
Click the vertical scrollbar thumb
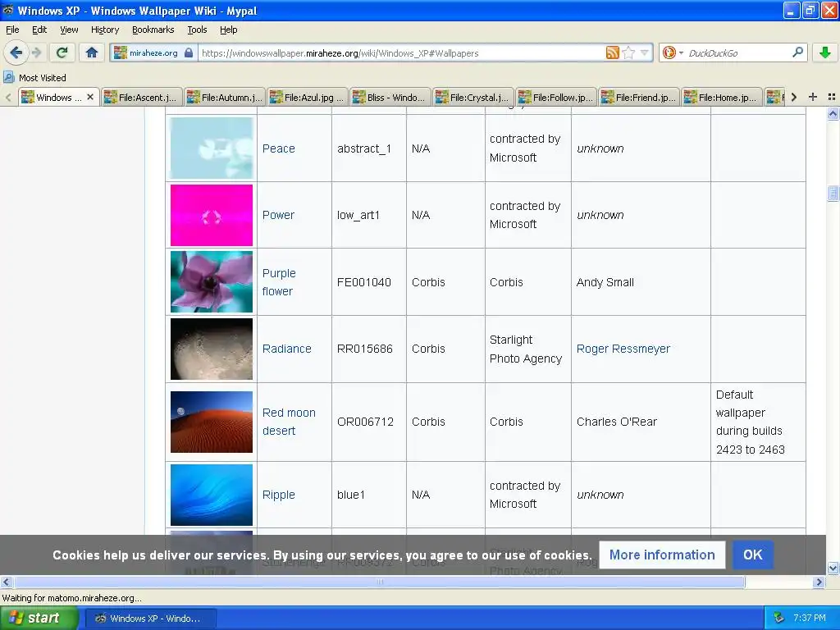pyautogui.click(x=833, y=193)
